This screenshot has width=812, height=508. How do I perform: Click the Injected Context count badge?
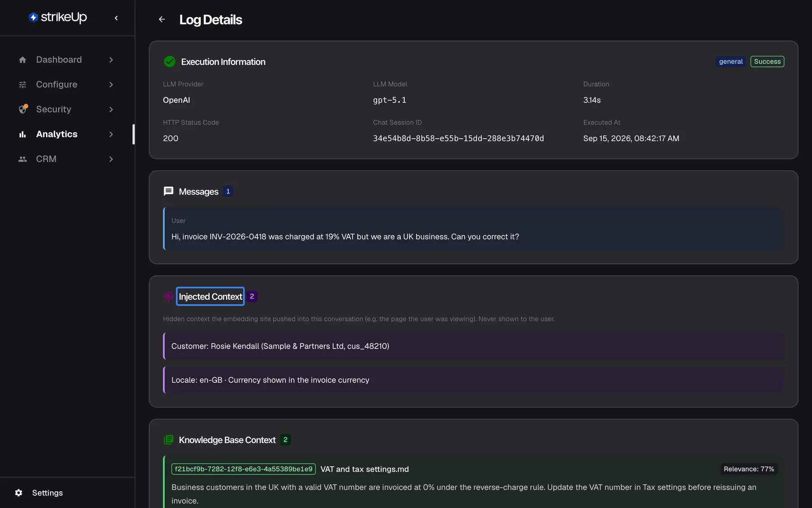(x=252, y=296)
